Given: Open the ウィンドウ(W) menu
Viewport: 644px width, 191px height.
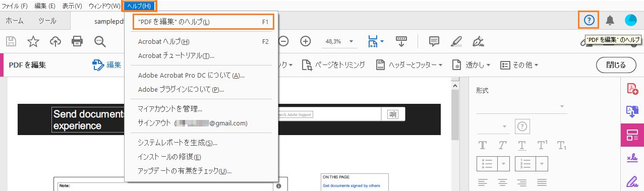Looking at the screenshot, I should click(104, 6).
